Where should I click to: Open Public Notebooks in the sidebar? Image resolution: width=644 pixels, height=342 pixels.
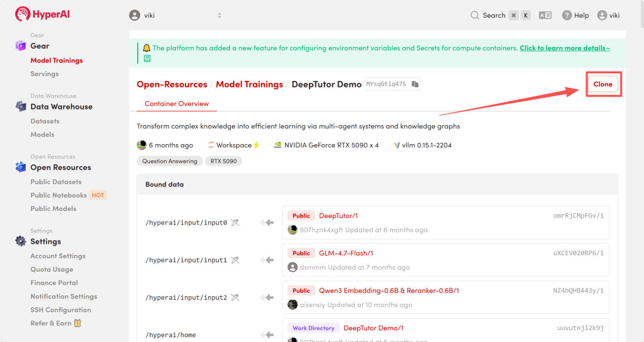[x=58, y=195]
